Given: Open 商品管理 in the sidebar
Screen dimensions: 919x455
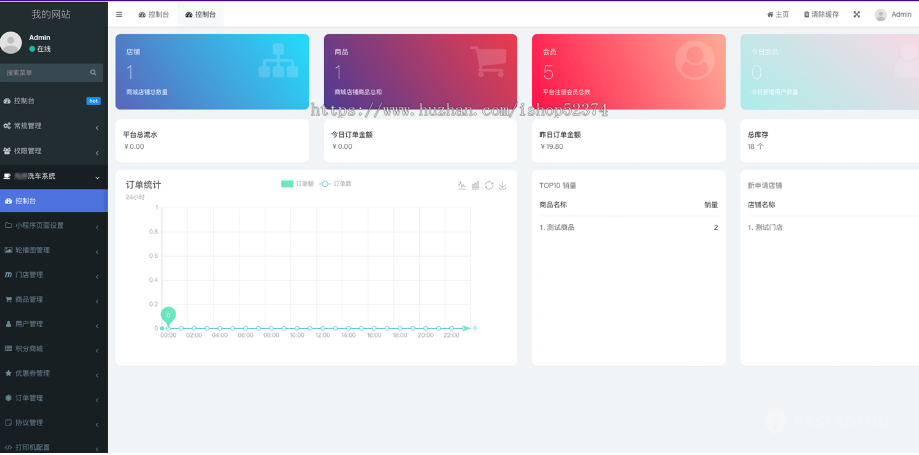Looking at the screenshot, I should pos(54,299).
